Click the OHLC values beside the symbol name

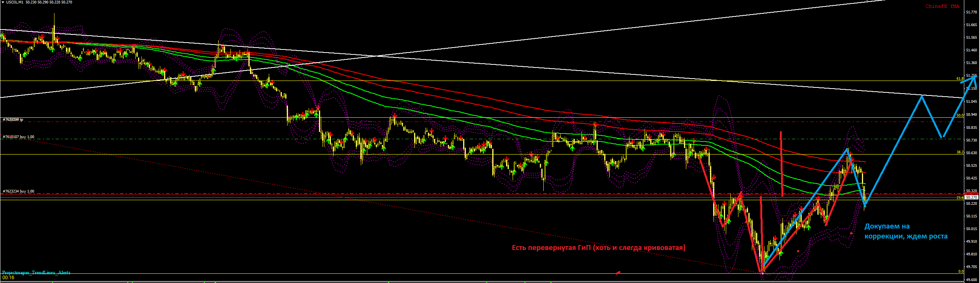[x=49, y=2]
